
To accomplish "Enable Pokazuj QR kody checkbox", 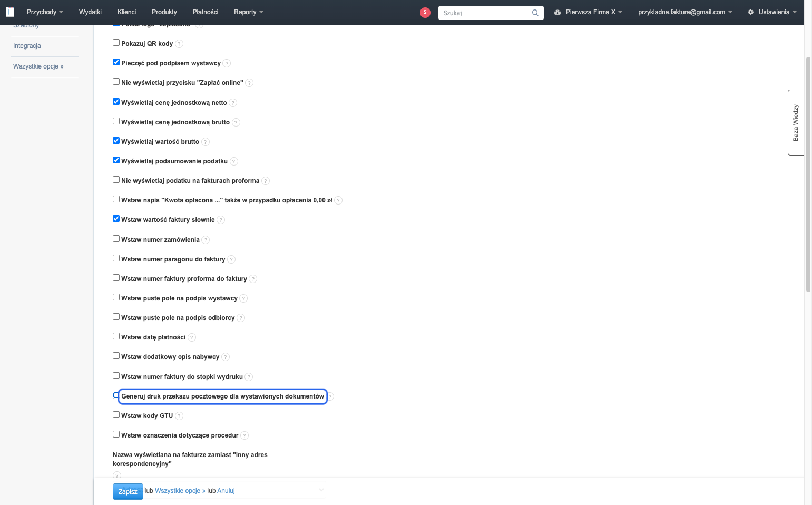I will [116, 43].
